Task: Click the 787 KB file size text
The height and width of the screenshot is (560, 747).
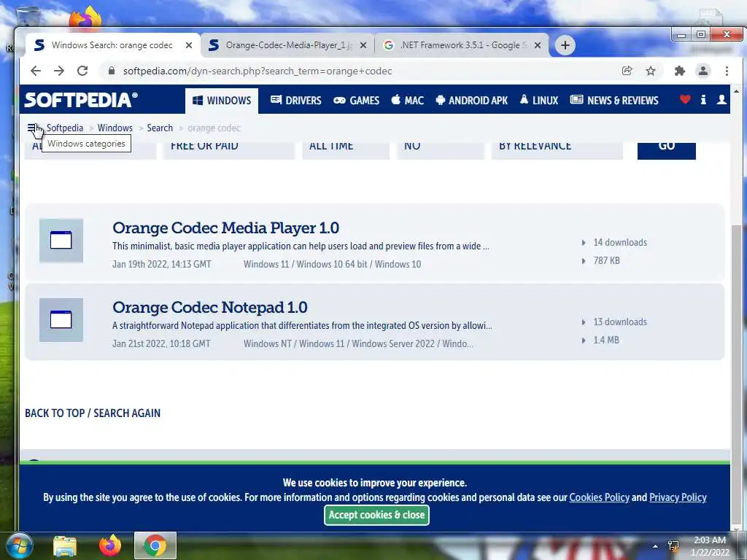Action: point(606,260)
